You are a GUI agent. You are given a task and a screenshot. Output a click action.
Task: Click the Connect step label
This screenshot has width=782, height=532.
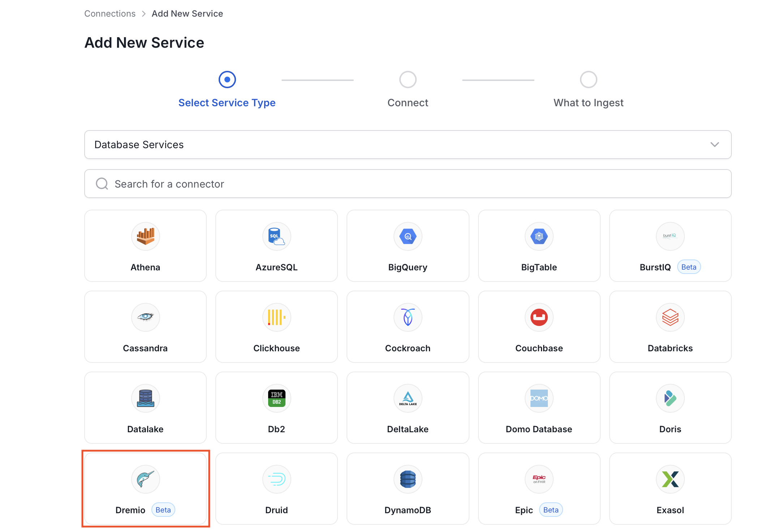408,103
